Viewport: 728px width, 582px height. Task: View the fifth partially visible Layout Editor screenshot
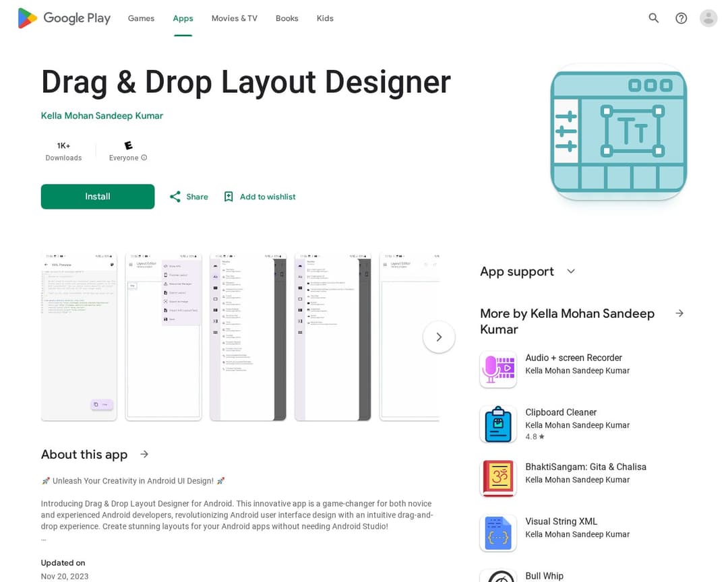[x=410, y=337]
